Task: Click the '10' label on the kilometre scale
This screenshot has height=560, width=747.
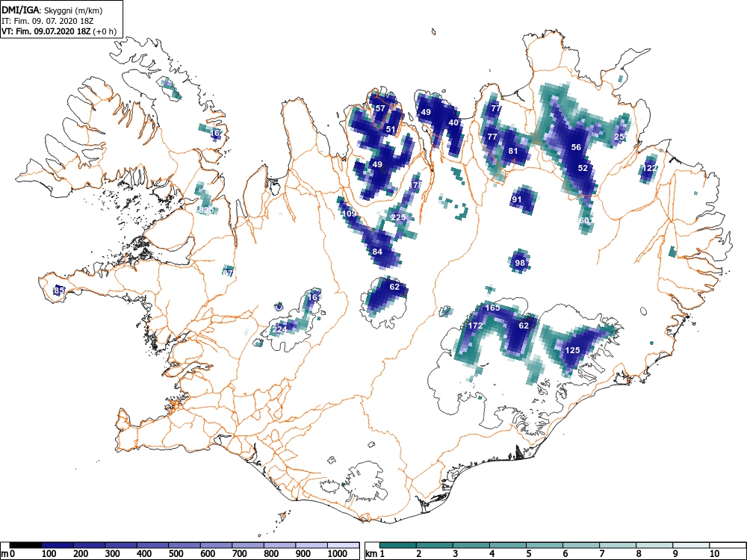Action: click(x=713, y=553)
